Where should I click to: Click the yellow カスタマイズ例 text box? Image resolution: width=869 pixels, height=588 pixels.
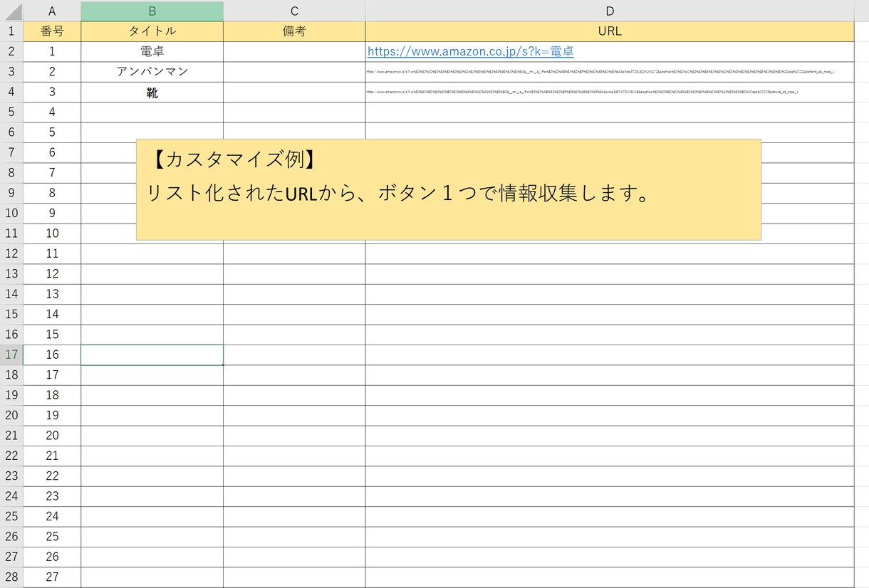(x=449, y=189)
